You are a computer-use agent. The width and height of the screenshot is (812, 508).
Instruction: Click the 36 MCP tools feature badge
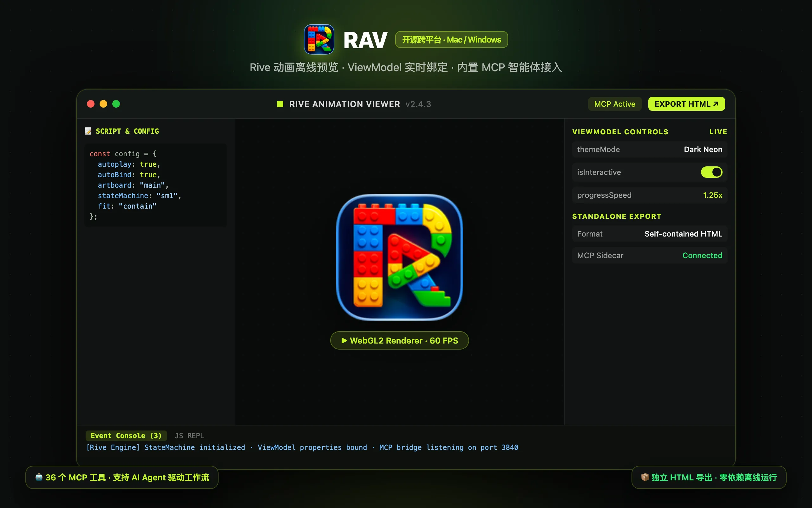tap(122, 477)
